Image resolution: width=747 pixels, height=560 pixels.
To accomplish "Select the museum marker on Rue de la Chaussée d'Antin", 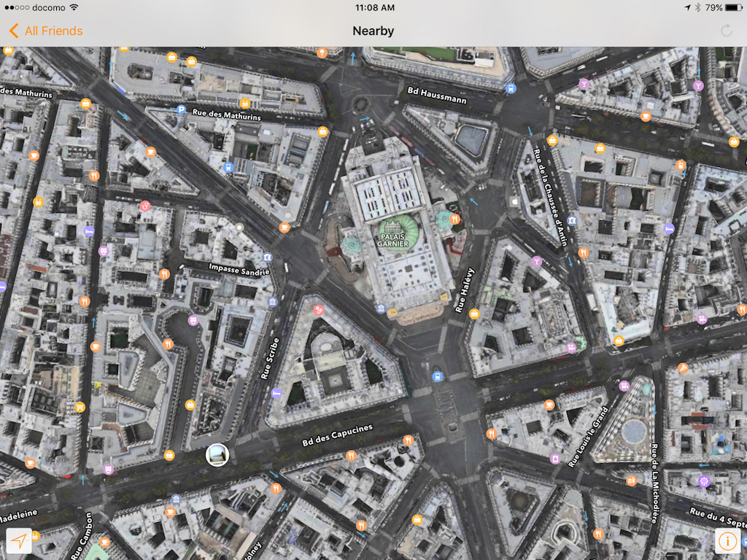I will [572, 220].
